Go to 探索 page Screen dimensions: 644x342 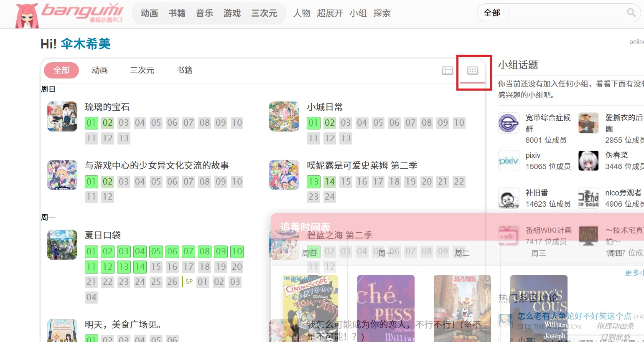pos(382,13)
